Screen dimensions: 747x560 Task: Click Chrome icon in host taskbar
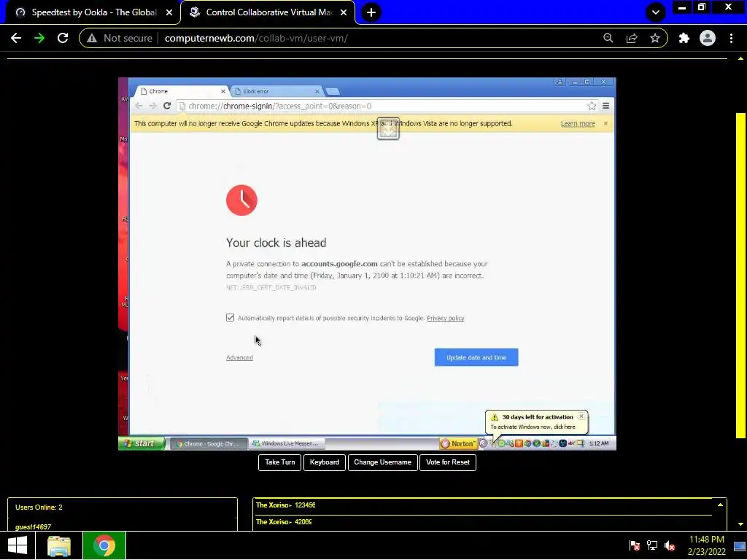[x=104, y=545]
